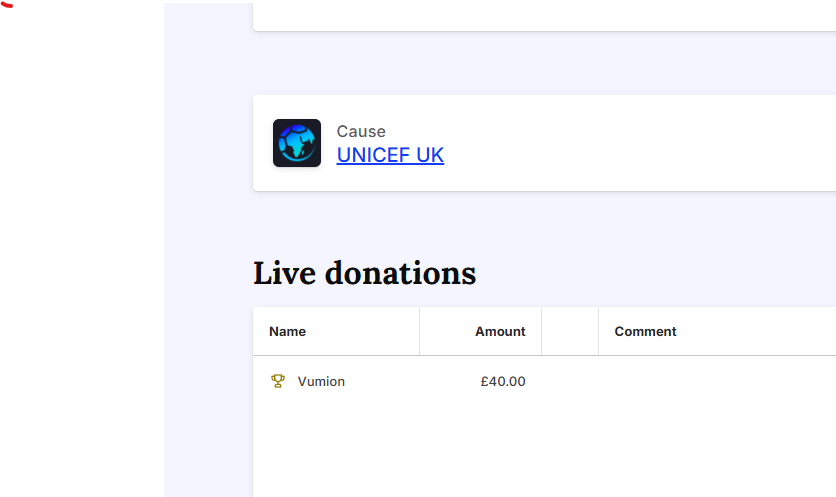Viewport: 836px width, 497px height.
Task: Click the white card above the Cause panel
Action: point(544,16)
